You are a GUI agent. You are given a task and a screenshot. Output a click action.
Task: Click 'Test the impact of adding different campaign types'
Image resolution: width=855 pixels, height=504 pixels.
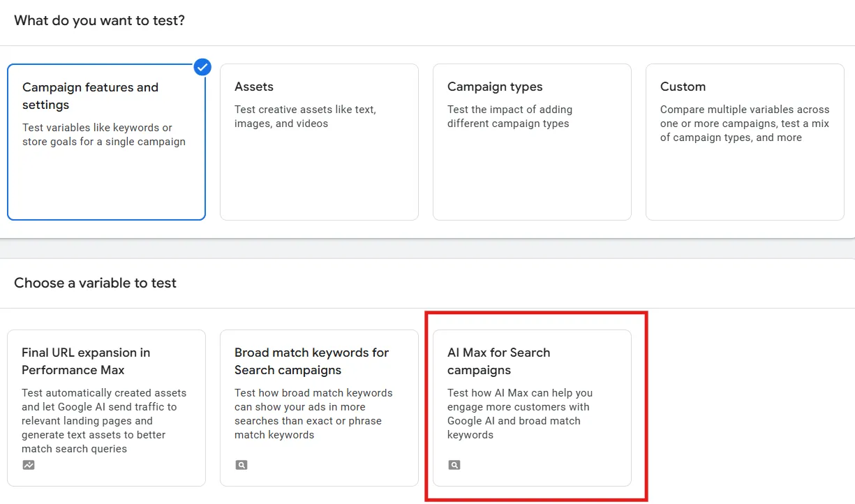510,117
